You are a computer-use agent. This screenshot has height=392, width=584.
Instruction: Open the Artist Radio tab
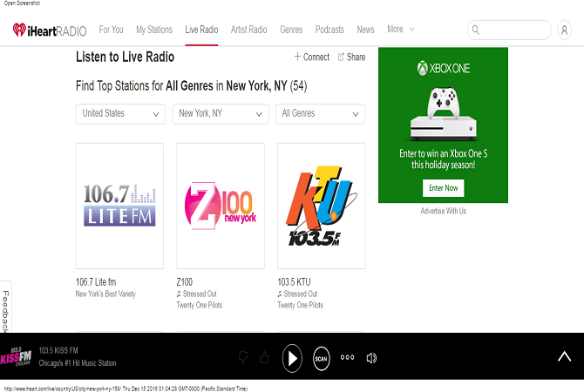point(248,30)
